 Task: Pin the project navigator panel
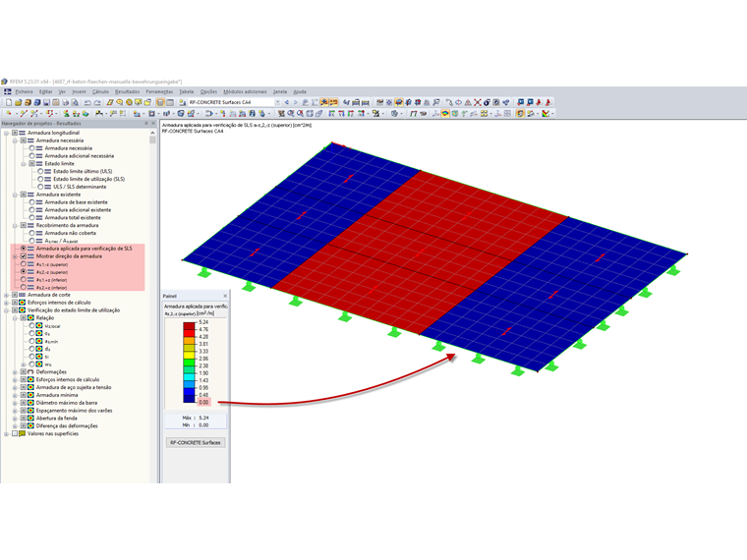pos(146,124)
